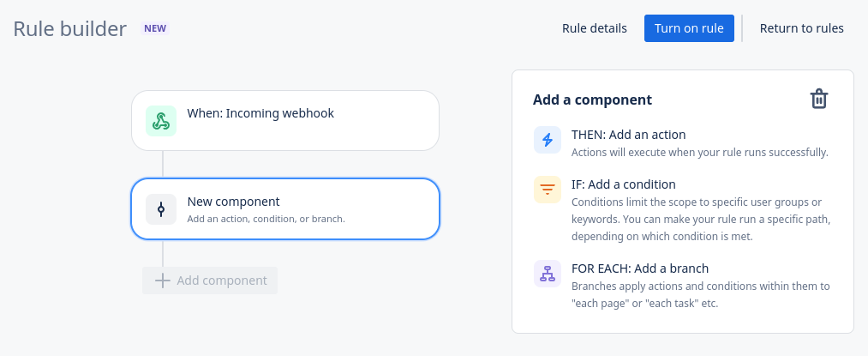Select the When: Incoming webhook card

coord(284,121)
